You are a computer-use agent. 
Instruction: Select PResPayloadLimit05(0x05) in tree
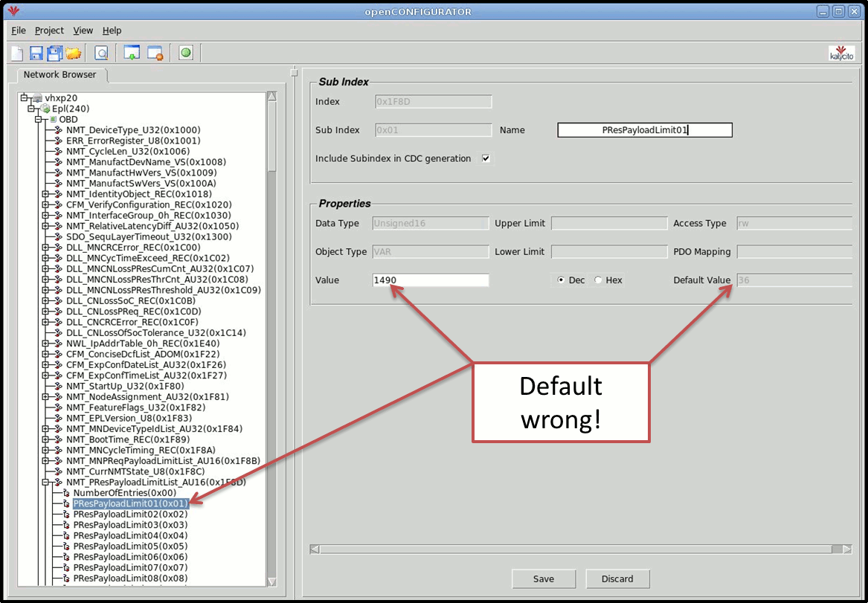coord(131,546)
